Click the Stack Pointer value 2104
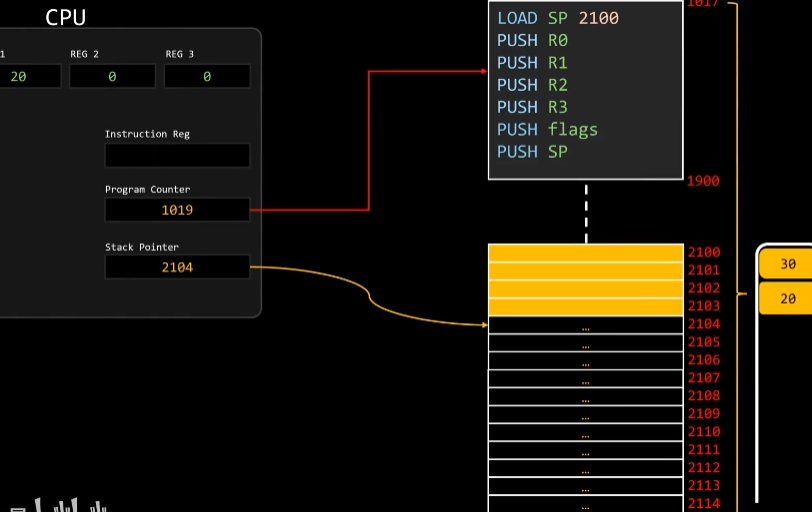The image size is (812, 512). (x=177, y=267)
